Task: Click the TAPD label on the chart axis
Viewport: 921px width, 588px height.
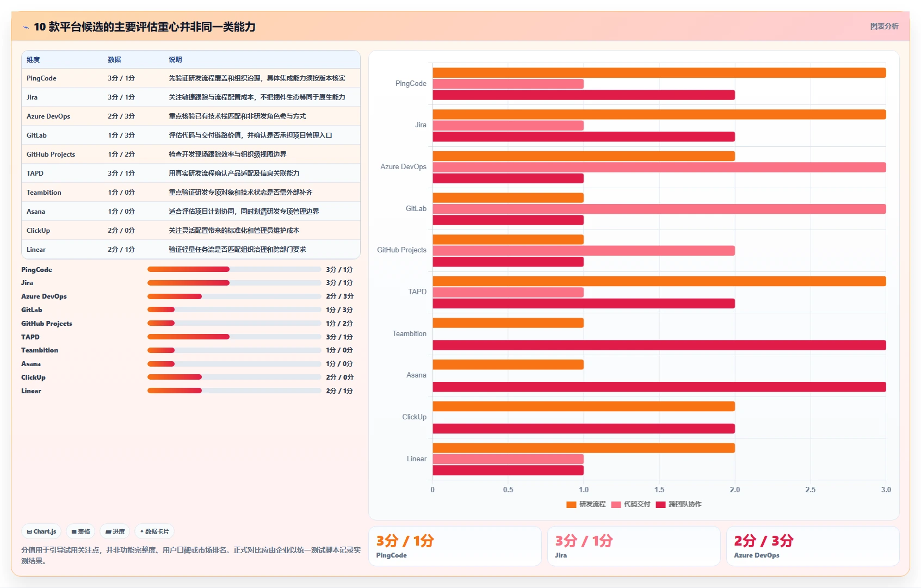Action: tap(417, 292)
